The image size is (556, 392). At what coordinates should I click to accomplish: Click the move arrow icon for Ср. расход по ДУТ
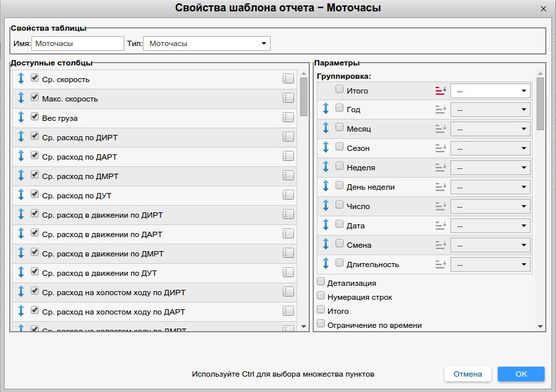(x=21, y=195)
